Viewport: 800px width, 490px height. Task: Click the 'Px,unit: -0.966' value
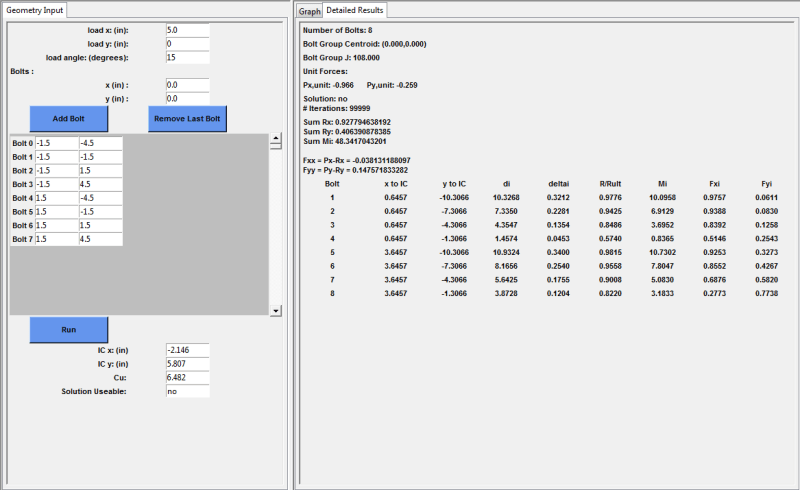coord(328,85)
